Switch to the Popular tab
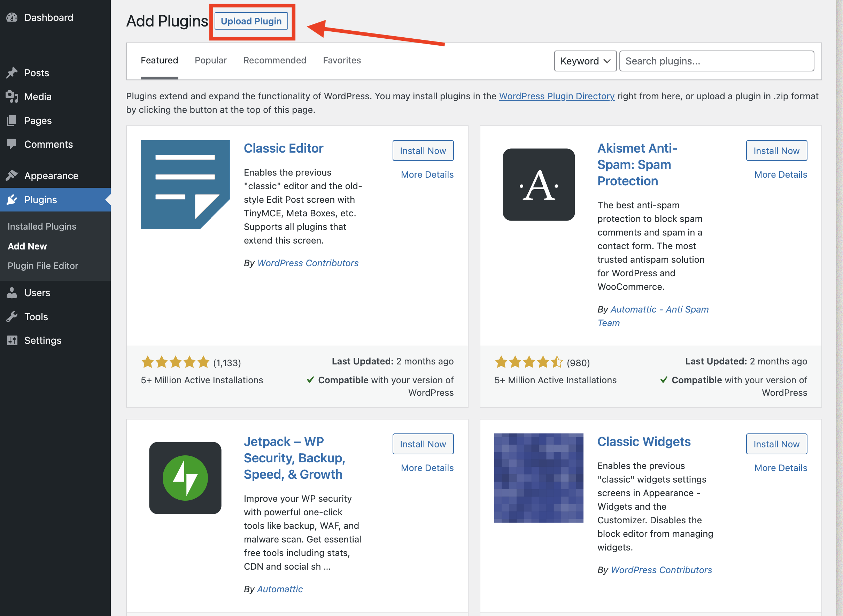Screen dimensions: 843x616 [x=211, y=60]
